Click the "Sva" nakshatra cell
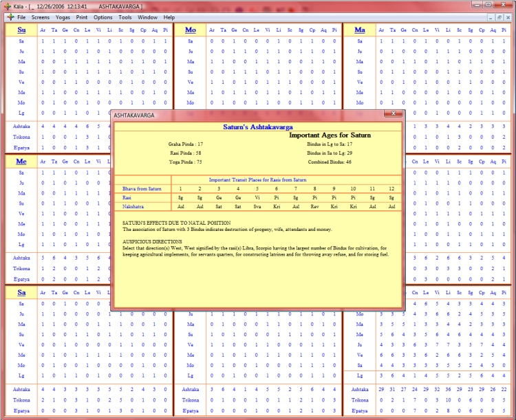 pyautogui.click(x=257, y=206)
